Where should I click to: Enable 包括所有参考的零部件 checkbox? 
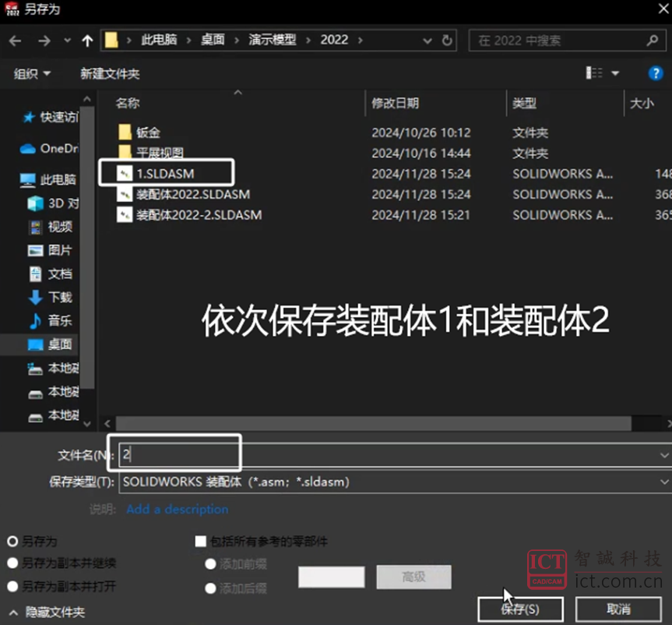[201, 542]
